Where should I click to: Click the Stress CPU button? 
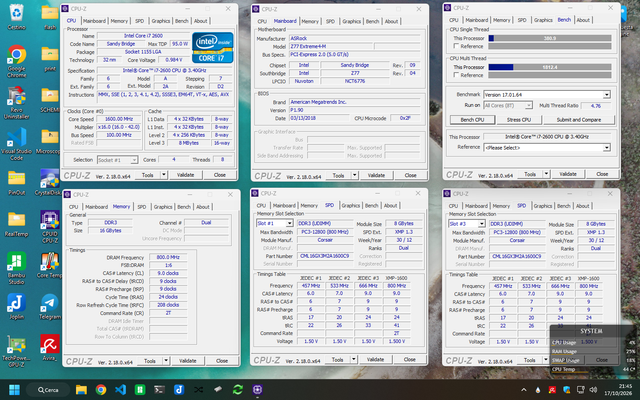tap(519, 120)
